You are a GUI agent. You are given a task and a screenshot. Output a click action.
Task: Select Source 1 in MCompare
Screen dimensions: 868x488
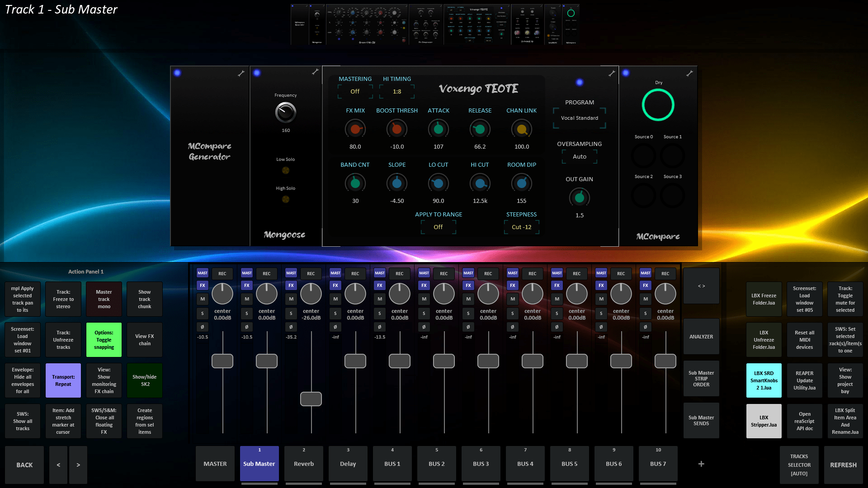click(x=673, y=156)
